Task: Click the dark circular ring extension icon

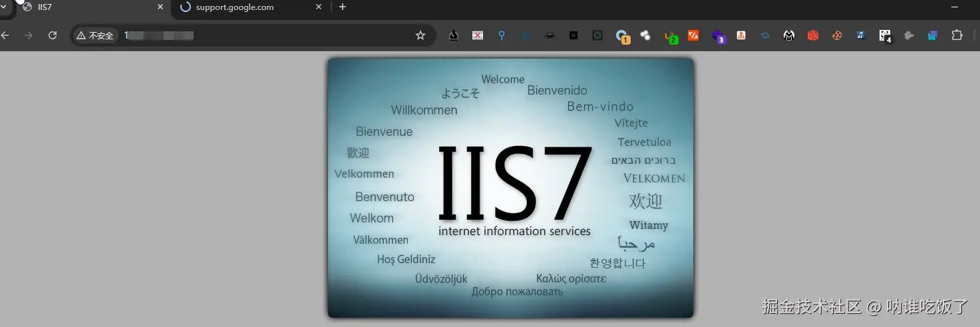Action: coord(597,35)
